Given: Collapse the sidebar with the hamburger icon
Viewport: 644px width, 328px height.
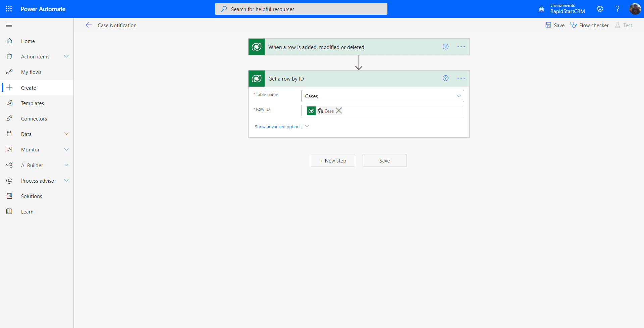Looking at the screenshot, I should tap(9, 25).
